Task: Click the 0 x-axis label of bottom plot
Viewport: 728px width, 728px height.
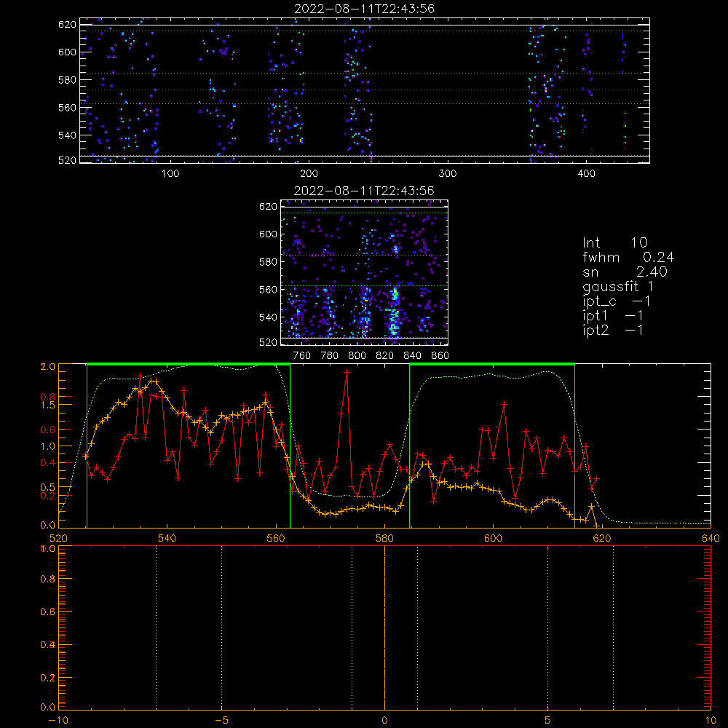Action: [x=384, y=720]
